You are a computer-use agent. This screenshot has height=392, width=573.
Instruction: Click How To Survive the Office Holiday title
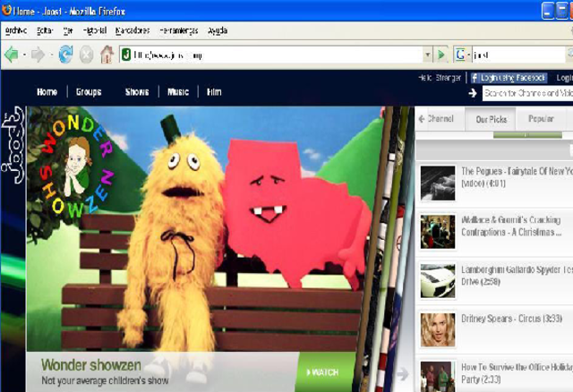517,373
